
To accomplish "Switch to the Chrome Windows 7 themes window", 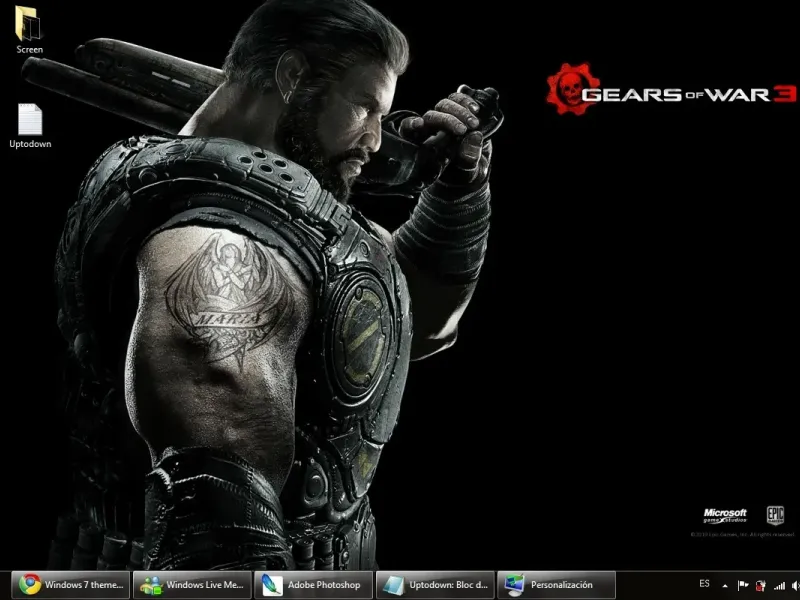I will (x=70, y=585).
